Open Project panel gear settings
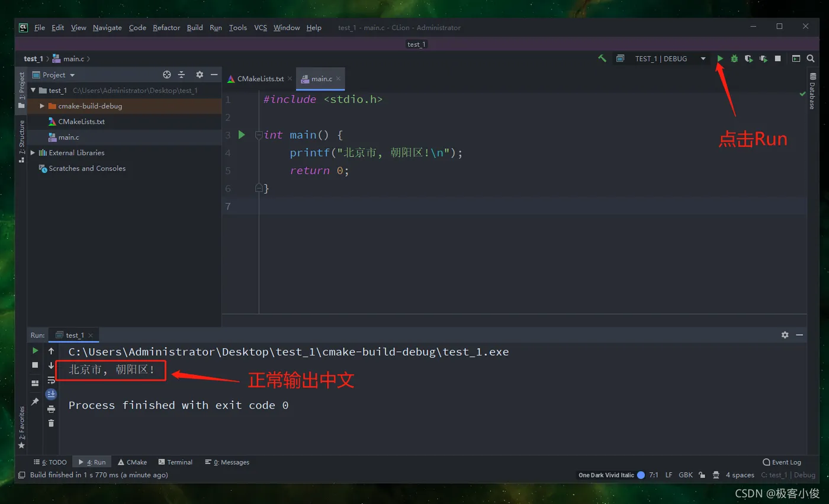The height and width of the screenshot is (504, 829). pyautogui.click(x=200, y=75)
